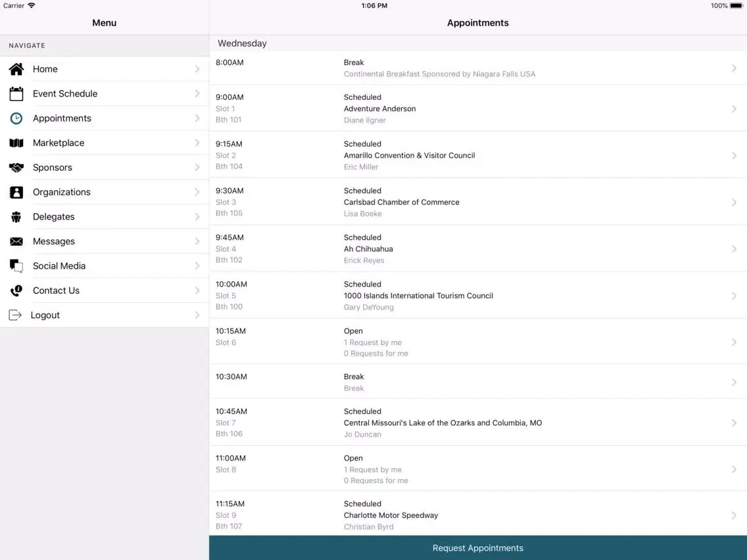Tap the chevron on the Lake of the Ozarks row
747x560 pixels.
(x=734, y=423)
